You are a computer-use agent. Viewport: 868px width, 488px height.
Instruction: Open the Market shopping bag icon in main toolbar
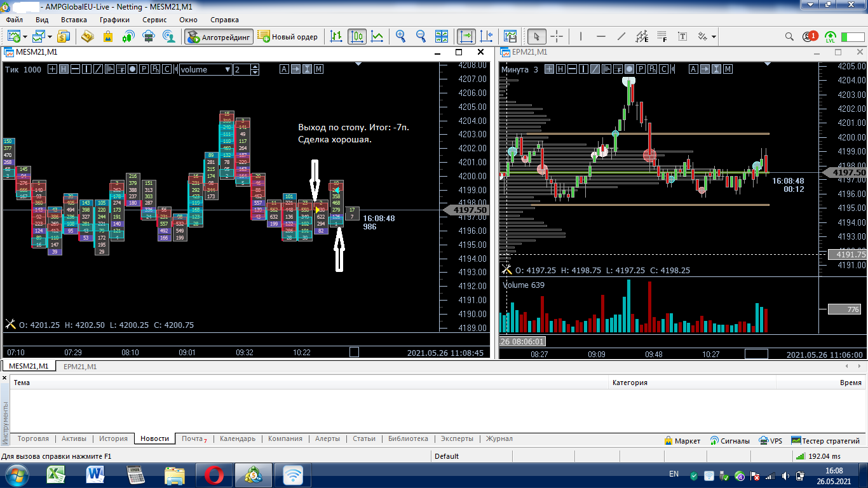point(107,36)
